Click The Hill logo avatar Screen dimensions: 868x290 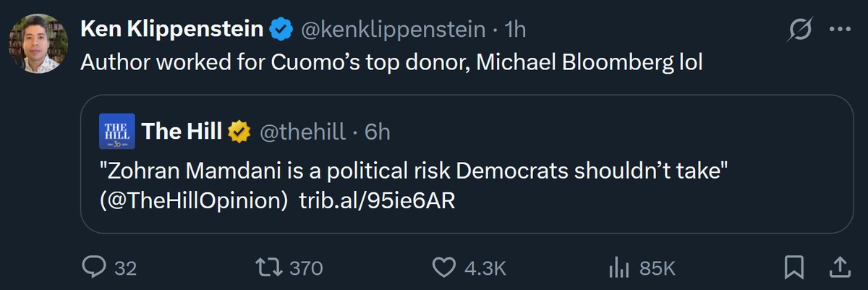(115, 131)
